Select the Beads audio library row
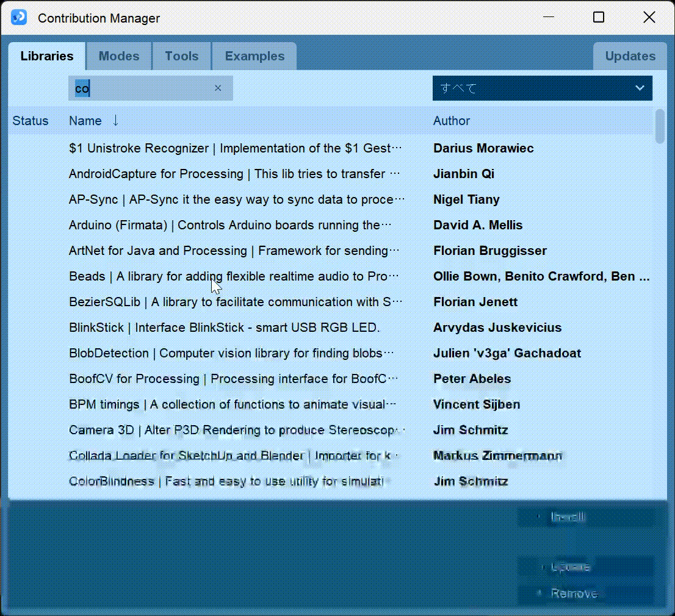 click(x=331, y=276)
